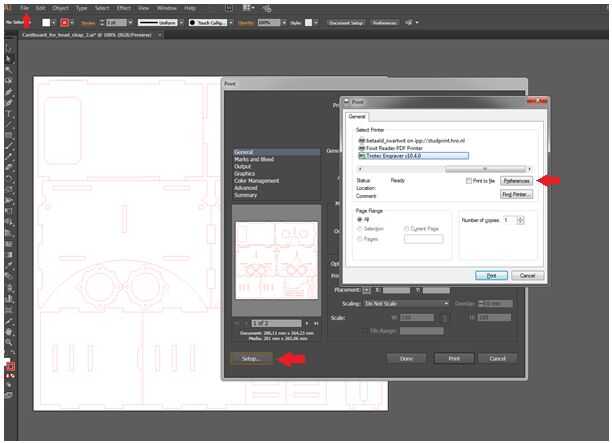
Task: Tick the Print to file checkbox
Action: [x=468, y=181]
